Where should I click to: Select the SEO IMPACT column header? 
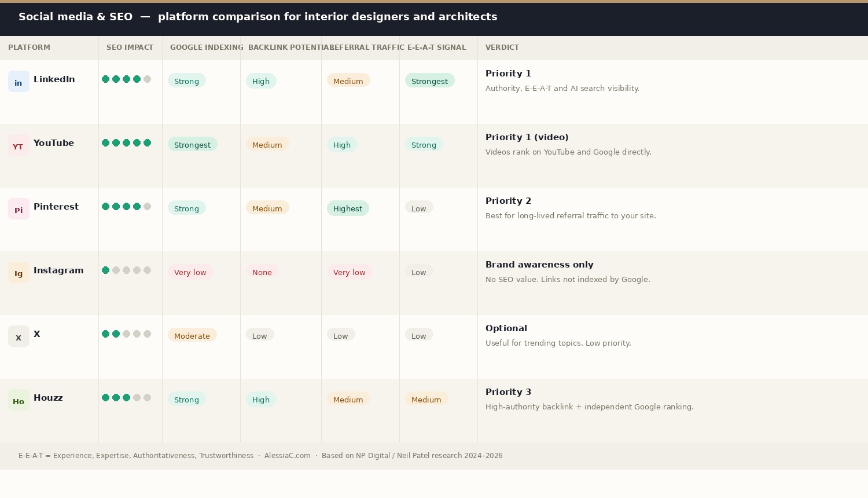tap(130, 47)
